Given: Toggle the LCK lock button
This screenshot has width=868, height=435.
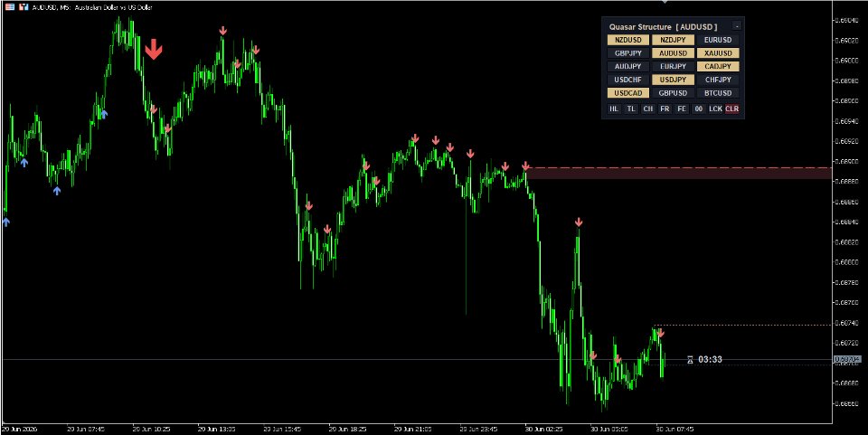Looking at the screenshot, I should 715,109.
